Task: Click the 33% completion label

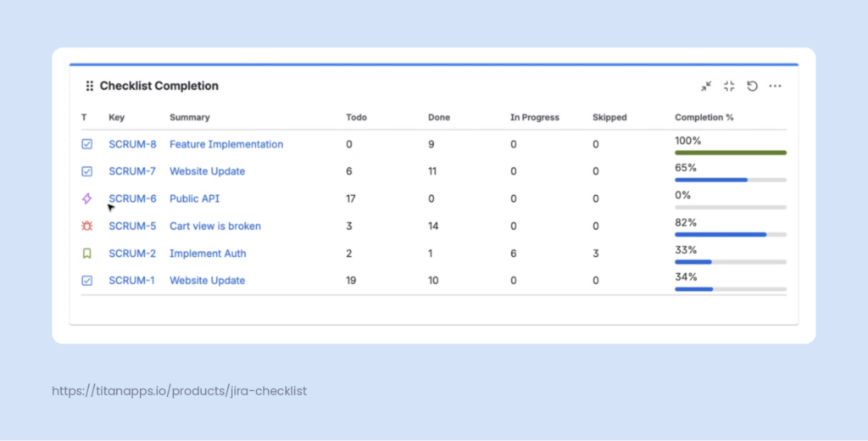Action: tap(686, 250)
